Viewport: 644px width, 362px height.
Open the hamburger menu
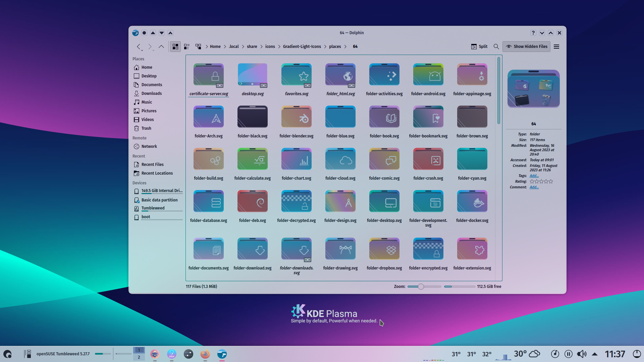click(556, 47)
